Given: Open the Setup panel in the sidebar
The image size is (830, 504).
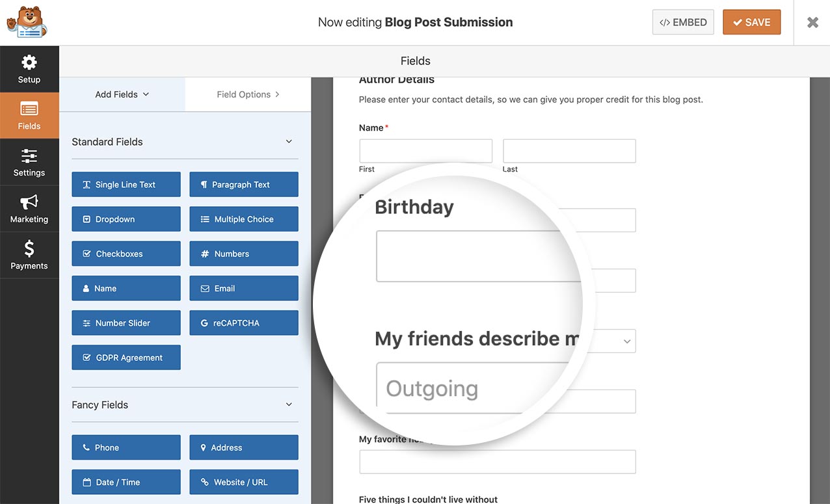Looking at the screenshot, I should click(29, 69).
